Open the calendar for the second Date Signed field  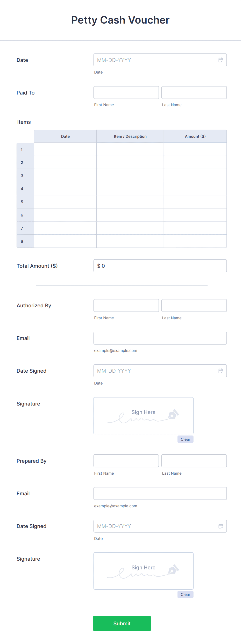point(221,526)
